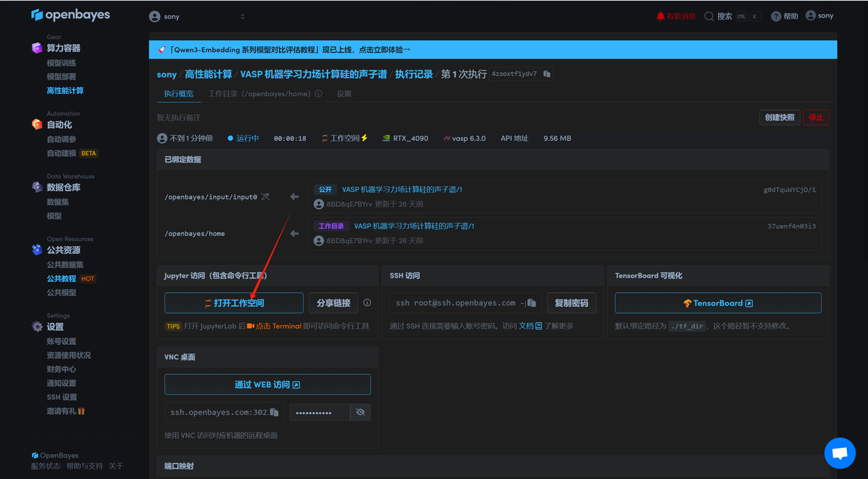Screen dimensions: 868x479
Task: Click the red 停止 button
Action: 816,117
